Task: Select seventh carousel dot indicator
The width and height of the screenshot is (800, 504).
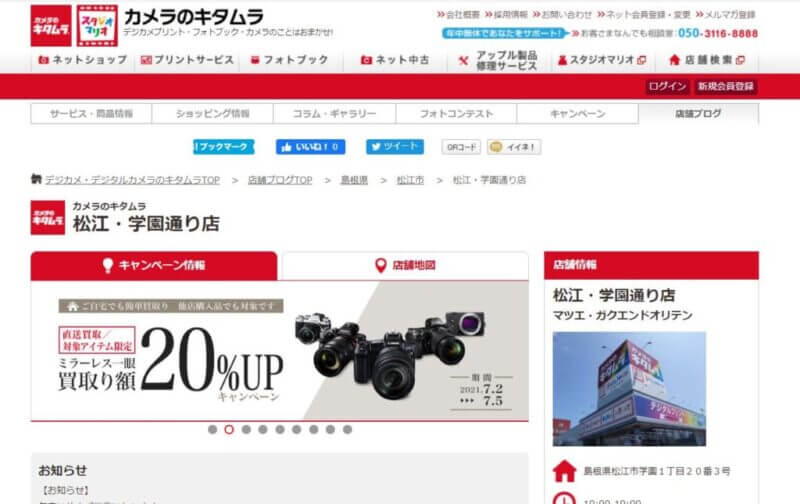Action: pos(314,430)
